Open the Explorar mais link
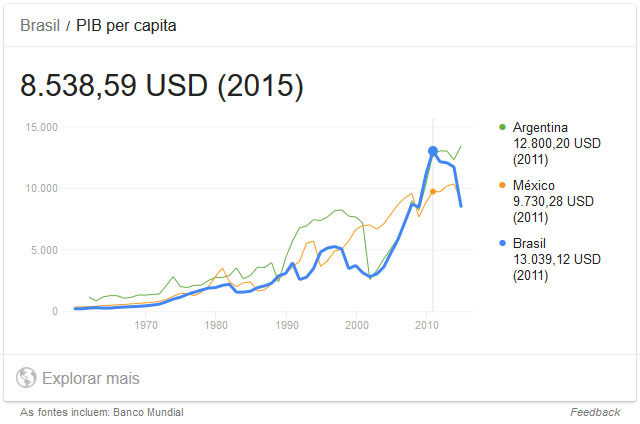 pos(90,378)
